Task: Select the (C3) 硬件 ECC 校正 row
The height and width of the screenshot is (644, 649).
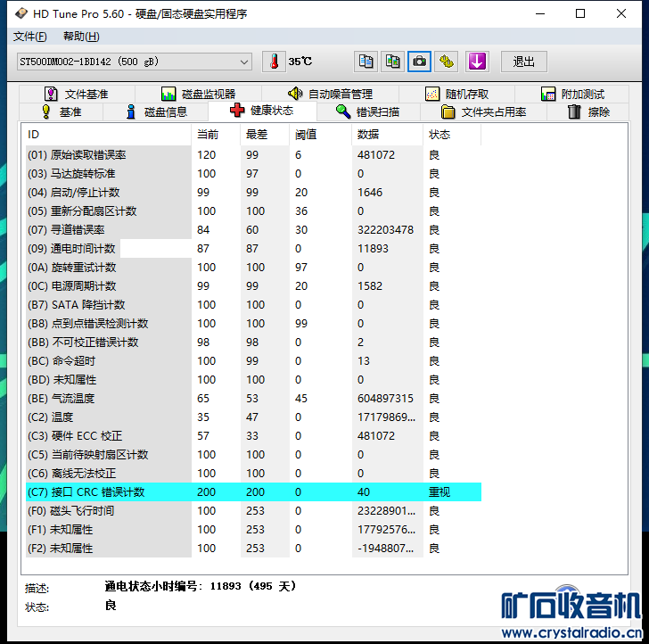Action: point(253,436)
